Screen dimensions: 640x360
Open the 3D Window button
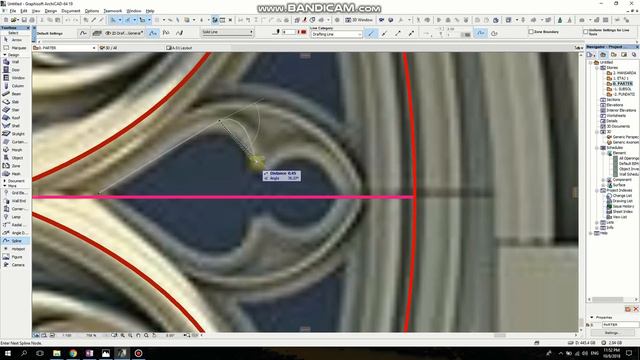[359, 20]
